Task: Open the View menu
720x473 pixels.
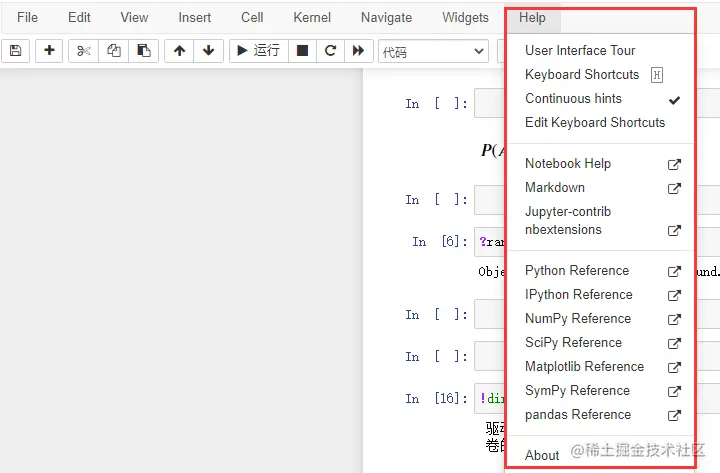Action: coord(134,17)
